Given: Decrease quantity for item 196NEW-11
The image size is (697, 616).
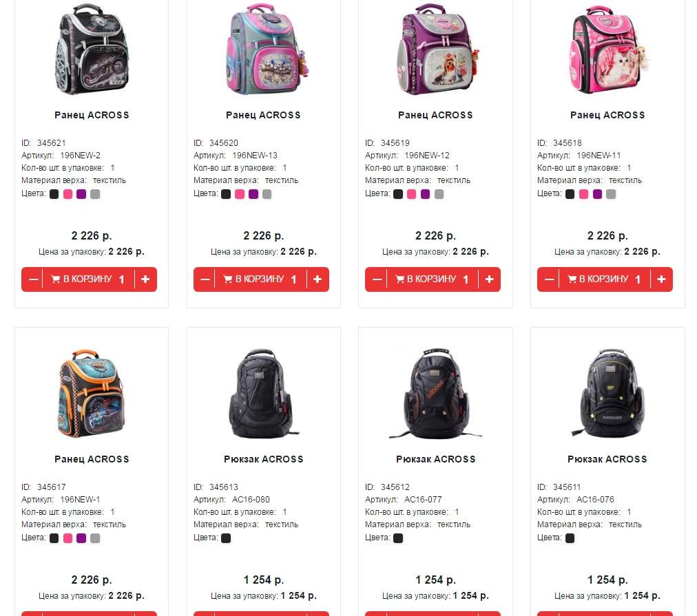Looking at the screenshot, I should 549,279.
